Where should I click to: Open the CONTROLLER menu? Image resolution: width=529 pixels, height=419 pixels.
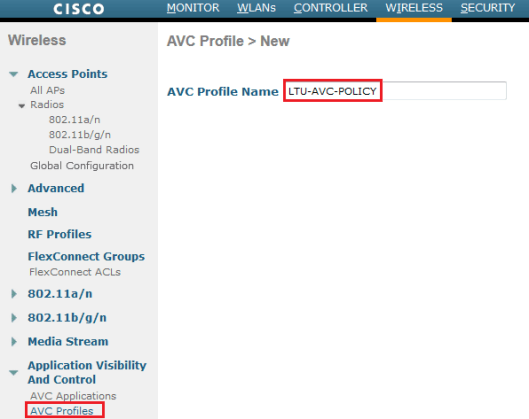[331, 8]
